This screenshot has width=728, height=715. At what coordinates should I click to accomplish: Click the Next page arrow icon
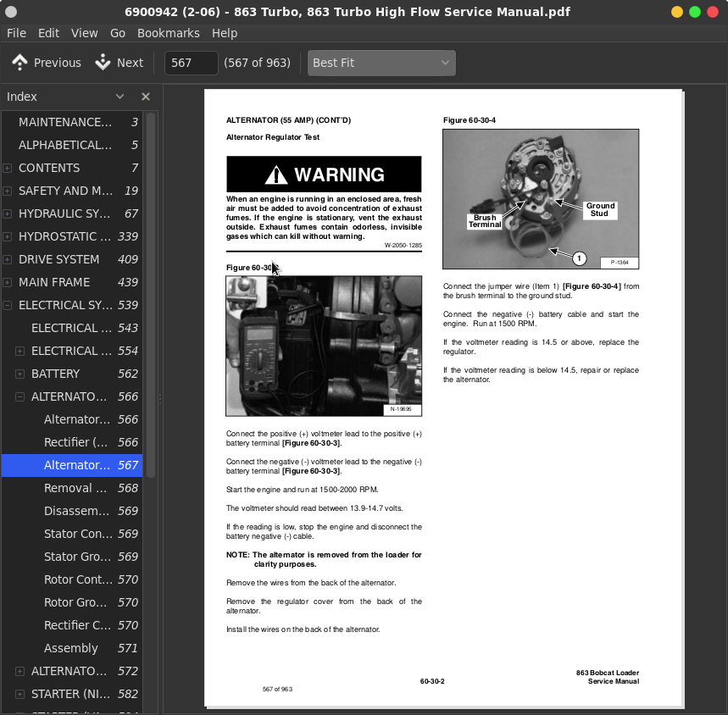coord(103,63)
